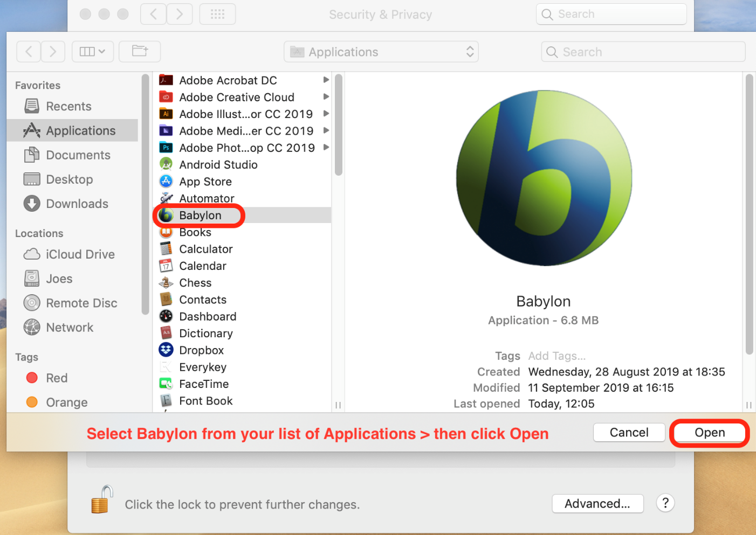Viewport: 756px width, 535px height.
Task: Go back with file dialog back arrow
Action: pyautogui.click(x=29, y=51)
